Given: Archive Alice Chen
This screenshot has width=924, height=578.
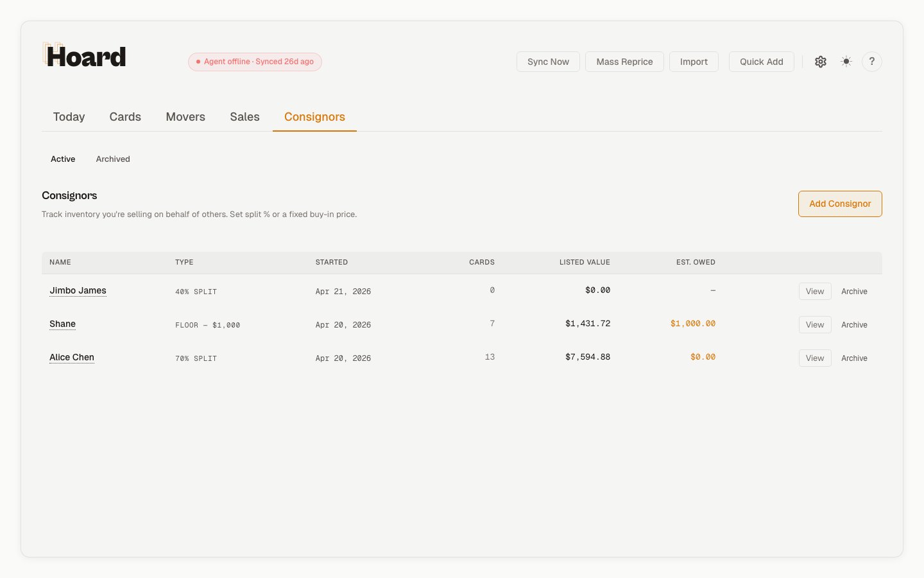Looking at the screenshot, I should click(x=854, y=358).
